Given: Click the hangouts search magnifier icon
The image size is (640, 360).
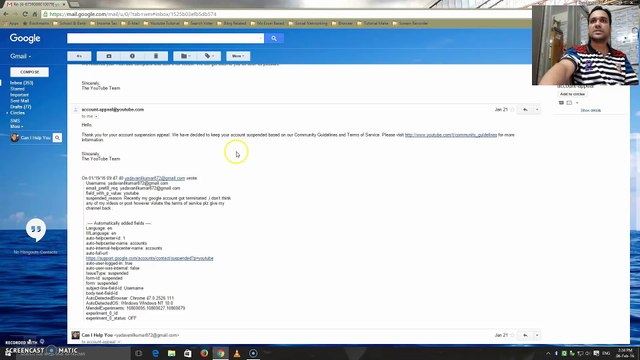Looking at the screenshot, I should 58,138.
